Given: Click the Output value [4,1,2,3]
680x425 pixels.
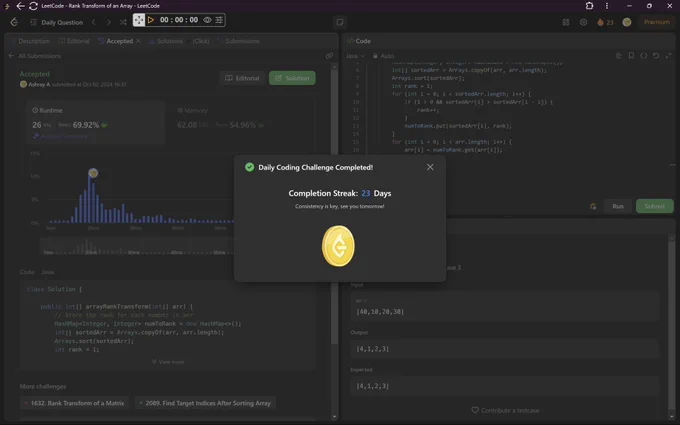Looking at the screenshot, I should point(372,349).
